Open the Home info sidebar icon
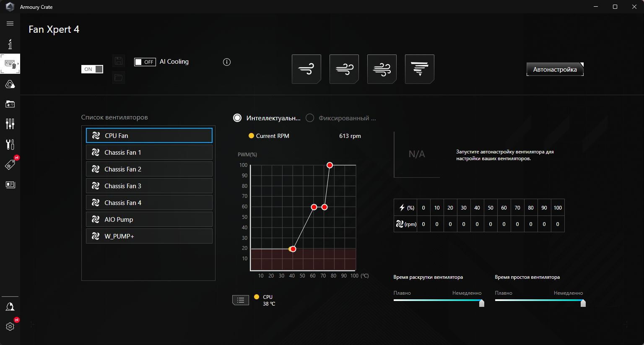 click(x=10, y=44)
